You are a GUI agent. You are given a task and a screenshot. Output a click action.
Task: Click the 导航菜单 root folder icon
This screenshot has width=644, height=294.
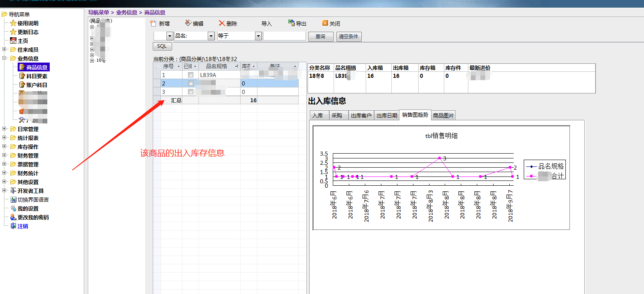pyautogui.click(x=4, y=14)
